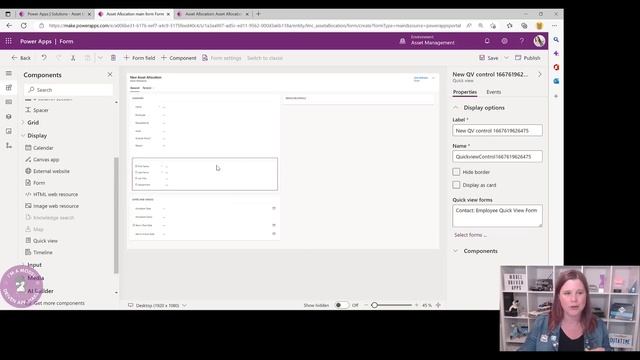Go Back from the form editor
Viewport: 640px width, 360px height.
point(21,58)
